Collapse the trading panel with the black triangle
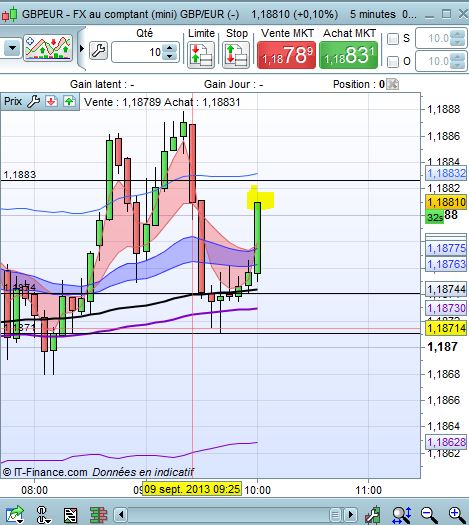This screenshot has width=469, height=525. (82, 49)
